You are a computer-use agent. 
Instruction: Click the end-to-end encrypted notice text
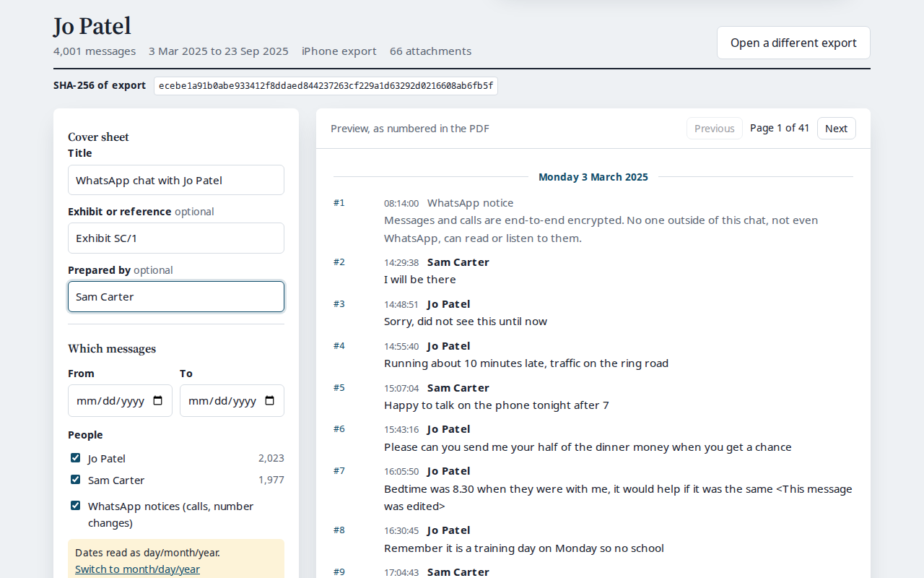(601, 229)
